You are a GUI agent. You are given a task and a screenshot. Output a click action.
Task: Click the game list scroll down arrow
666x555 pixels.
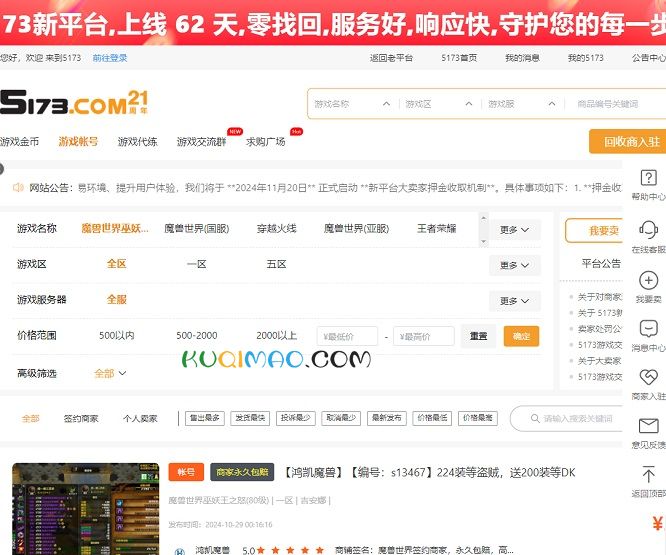483,242
